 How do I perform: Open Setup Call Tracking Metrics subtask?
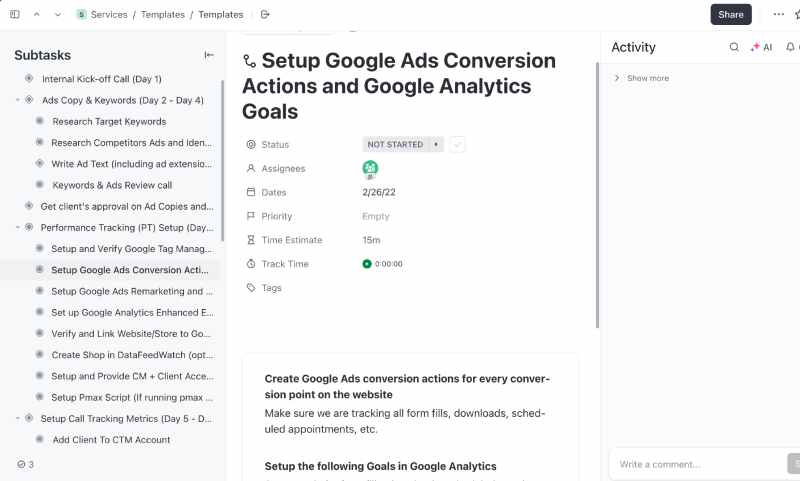[126, 419]
